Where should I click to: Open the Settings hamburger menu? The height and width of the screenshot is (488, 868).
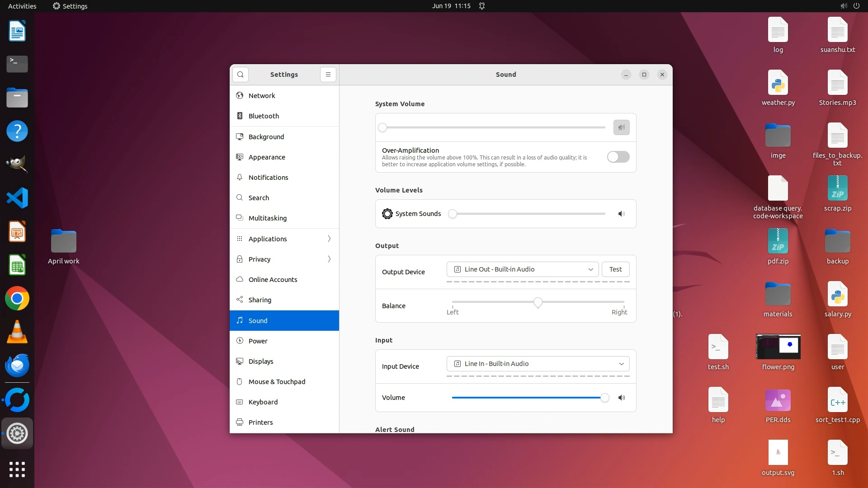click(328, 75)
